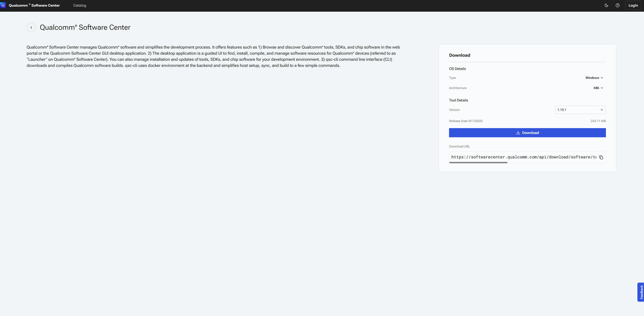
Task: Click the blue Download button
Action: tap(527, 133)
